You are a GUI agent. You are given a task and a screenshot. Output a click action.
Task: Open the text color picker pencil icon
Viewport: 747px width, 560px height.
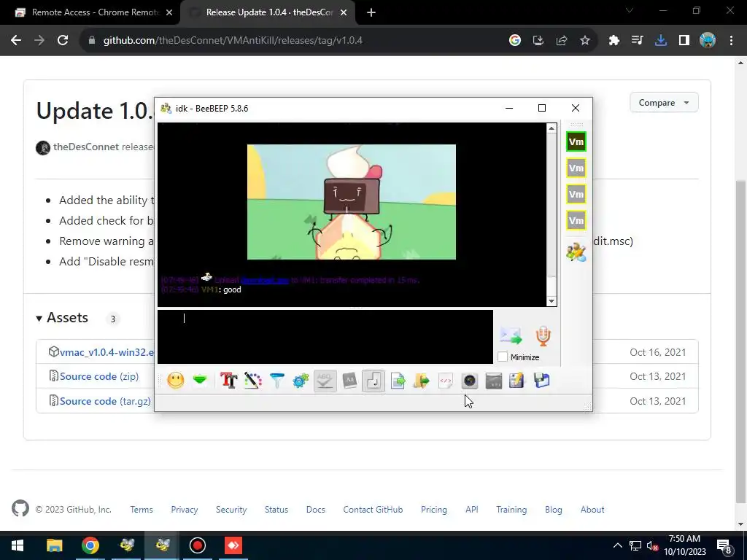(253, 381)
